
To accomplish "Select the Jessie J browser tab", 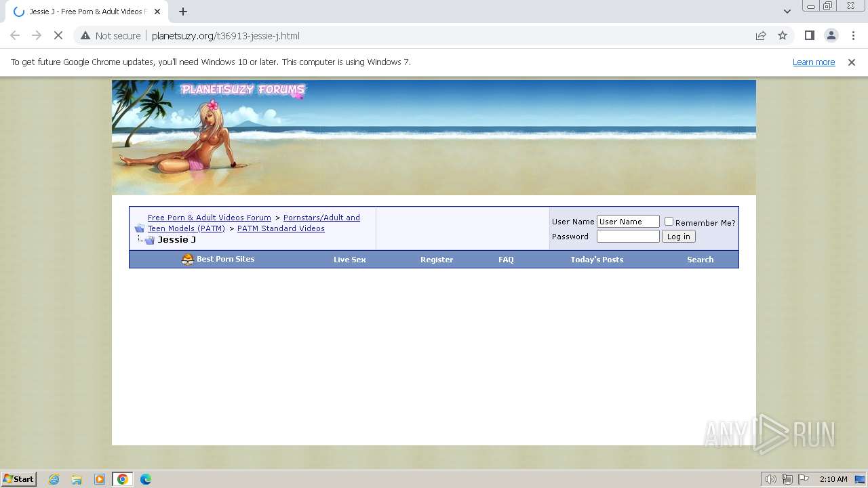I will click(x=86, y=12).
